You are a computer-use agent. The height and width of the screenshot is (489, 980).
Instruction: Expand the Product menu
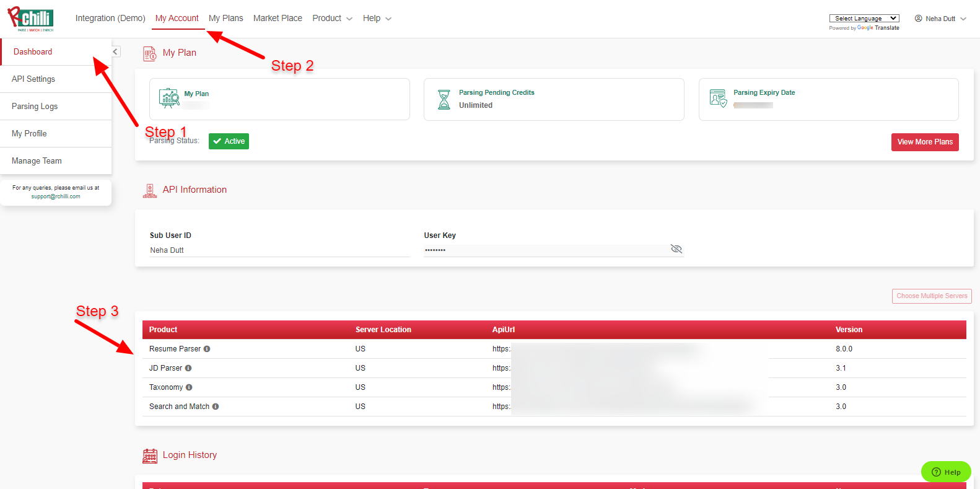coord(333,19)
